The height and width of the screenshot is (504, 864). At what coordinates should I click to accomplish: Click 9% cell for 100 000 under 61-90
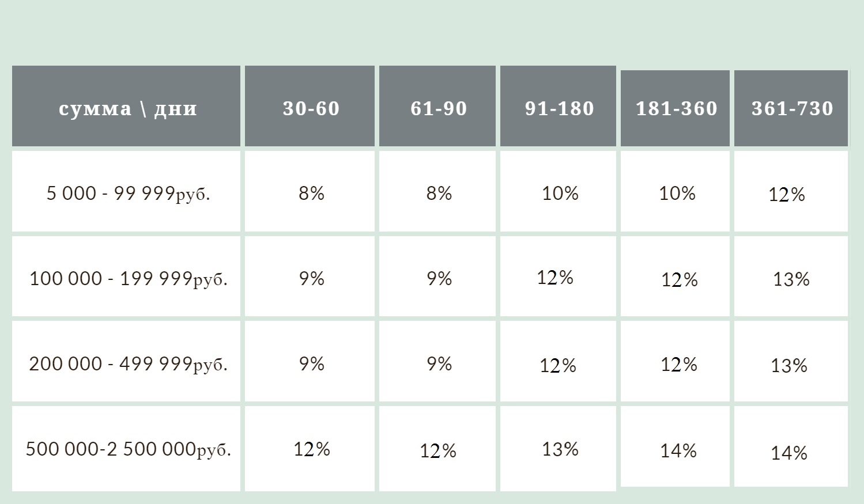437,276
